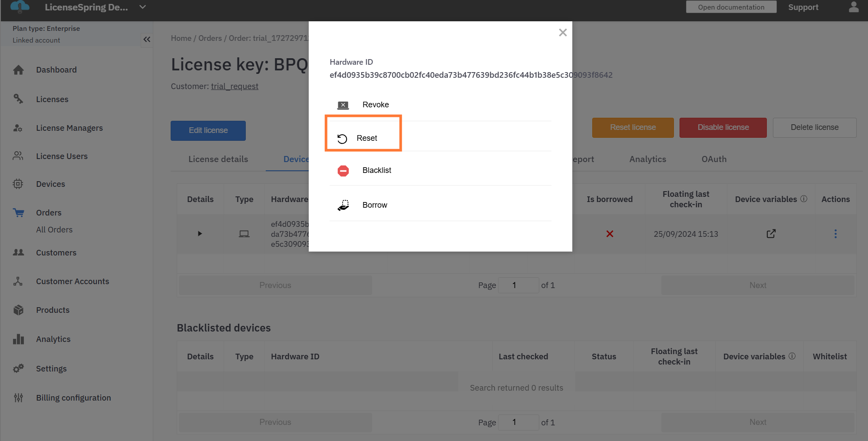Screen dimensions: 868x441
Task: Select Reset in the device dialog
Action: click(x=366, y=138)
